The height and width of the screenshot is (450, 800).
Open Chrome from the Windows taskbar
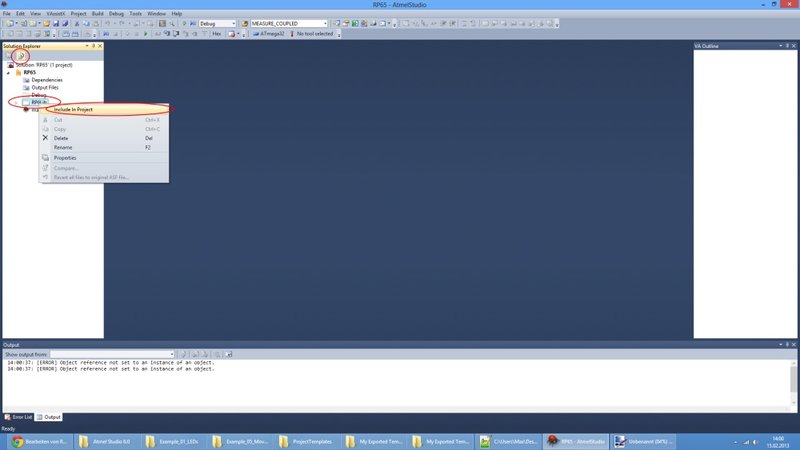point(17,441)
